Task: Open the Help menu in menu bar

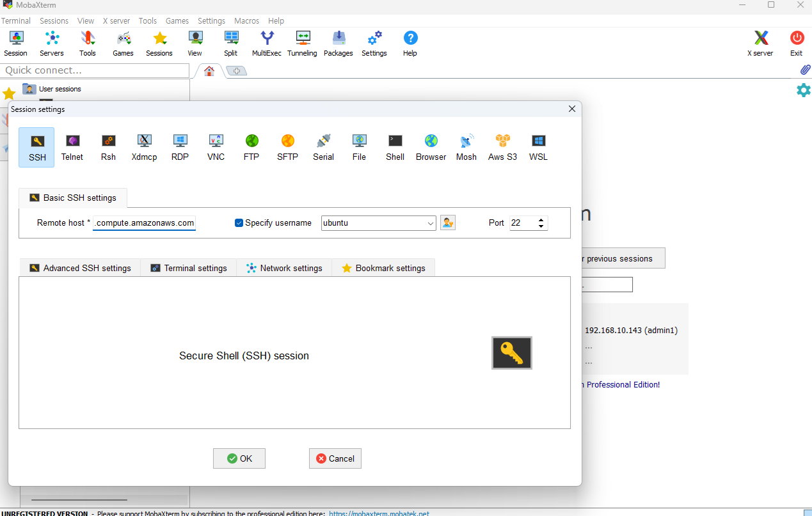Action: tap(276, 21)
